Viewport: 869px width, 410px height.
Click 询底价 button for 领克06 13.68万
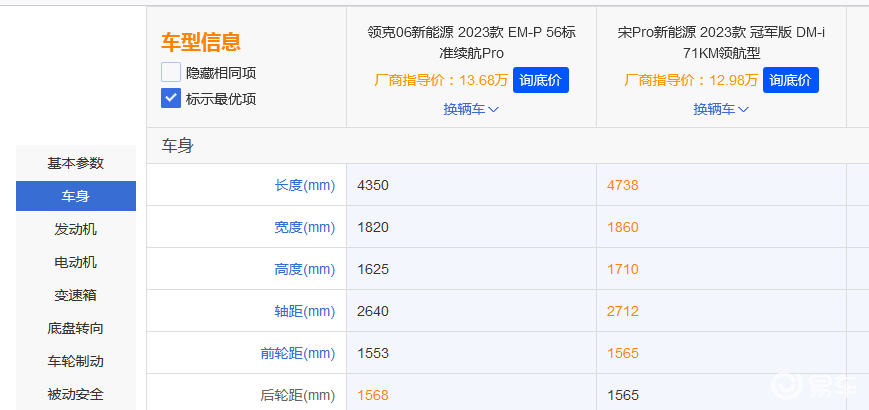click(540, 80)
